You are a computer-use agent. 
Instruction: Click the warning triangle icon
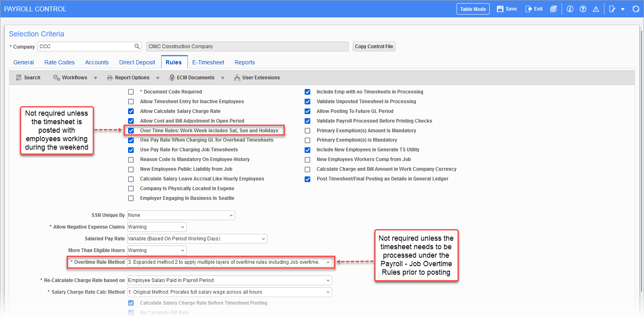pyautogui.click(x=596, y=9)
